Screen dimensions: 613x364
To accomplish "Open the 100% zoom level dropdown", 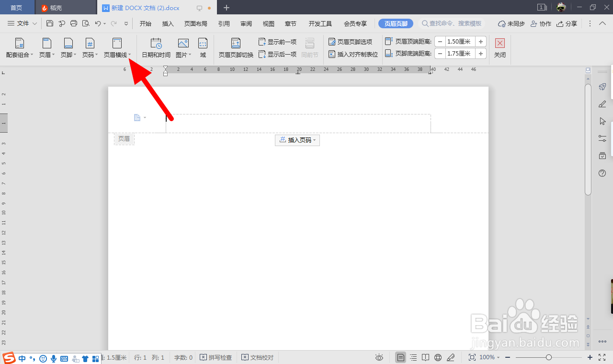I will pyautogui.click(x=489, y=357).
